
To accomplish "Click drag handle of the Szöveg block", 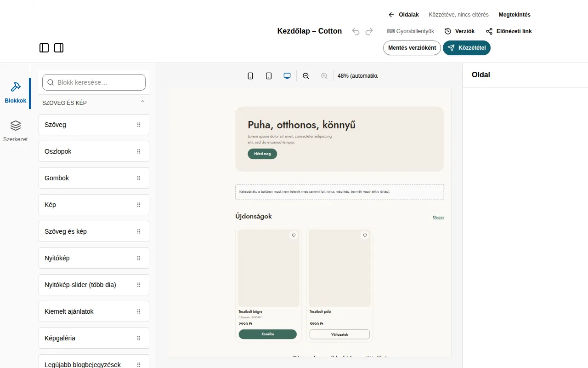I will point(139,125).
